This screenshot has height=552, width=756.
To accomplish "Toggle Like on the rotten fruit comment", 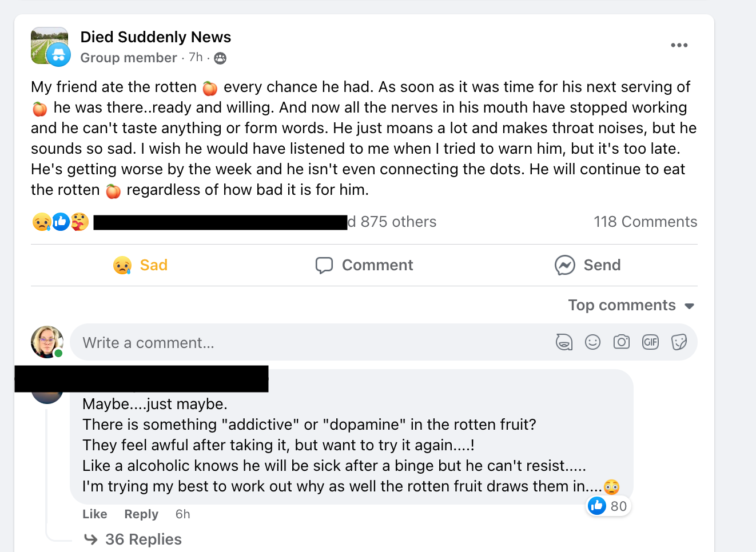I will pos(94,514).
